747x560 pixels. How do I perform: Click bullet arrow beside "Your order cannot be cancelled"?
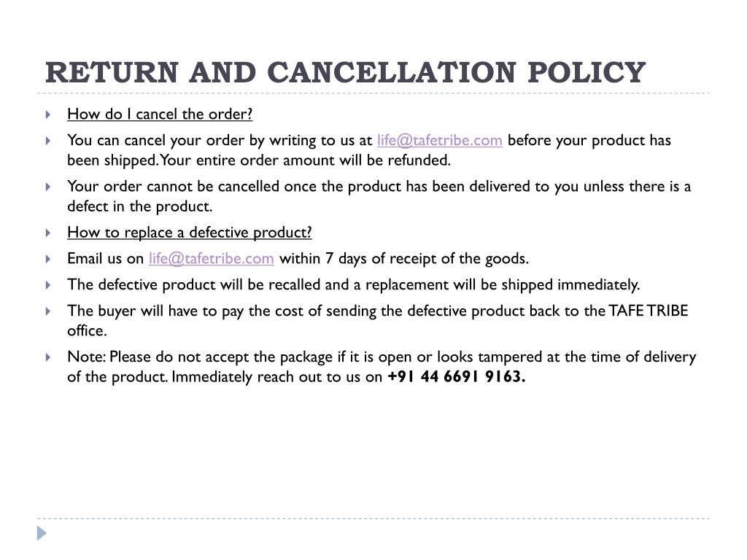48,187
